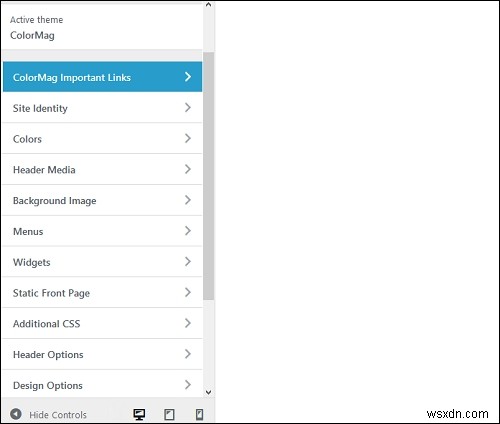This screenshot has width=500, height=424.
Task: Open ColorMag Important Links section
Action: click(102, 77)
